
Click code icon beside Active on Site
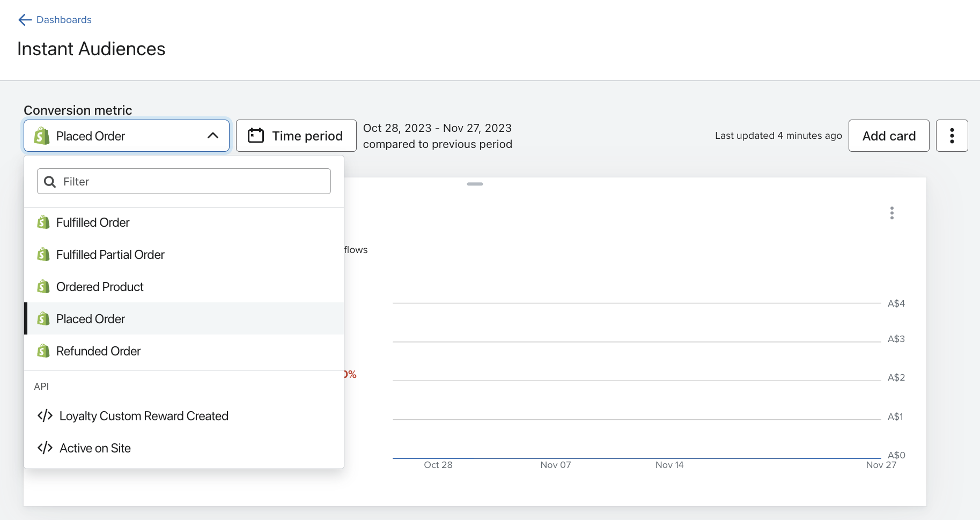(45, 448)
